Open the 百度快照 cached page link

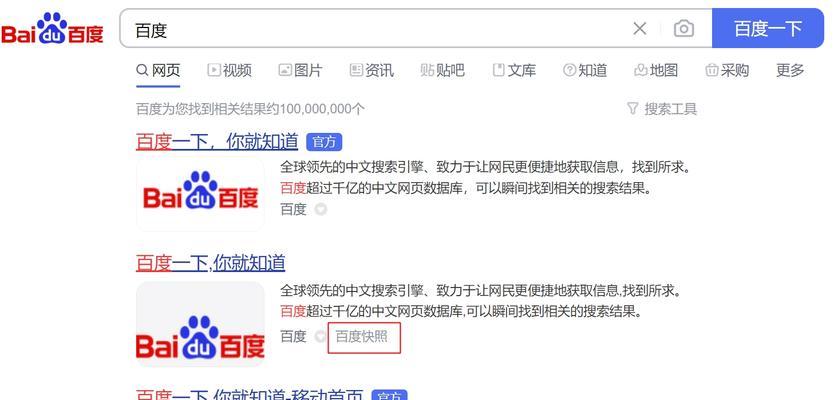361,336
